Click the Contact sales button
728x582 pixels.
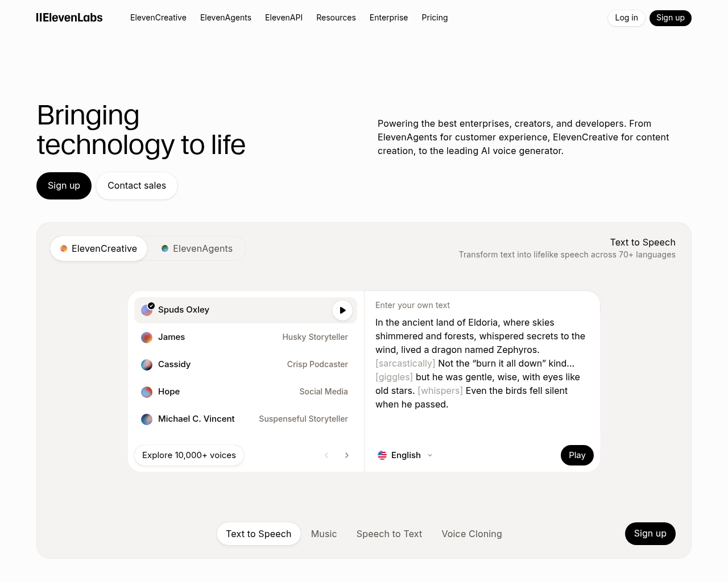coord(136,186)
